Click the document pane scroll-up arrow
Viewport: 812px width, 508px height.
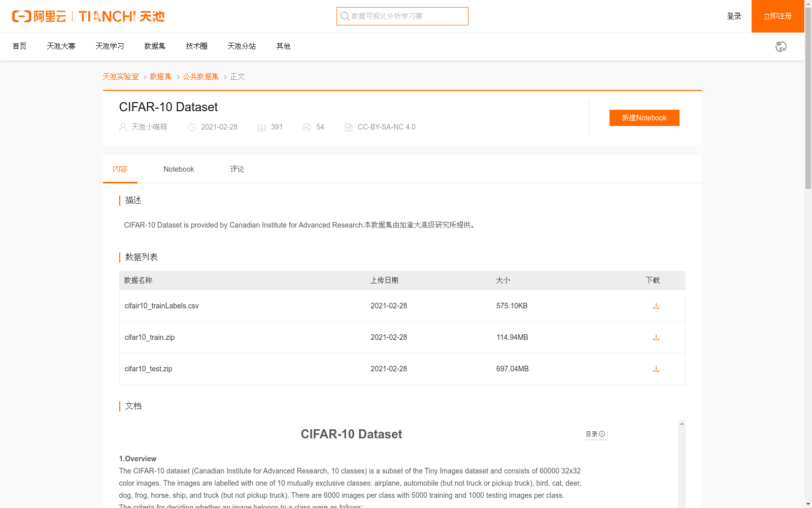(682, 424)
